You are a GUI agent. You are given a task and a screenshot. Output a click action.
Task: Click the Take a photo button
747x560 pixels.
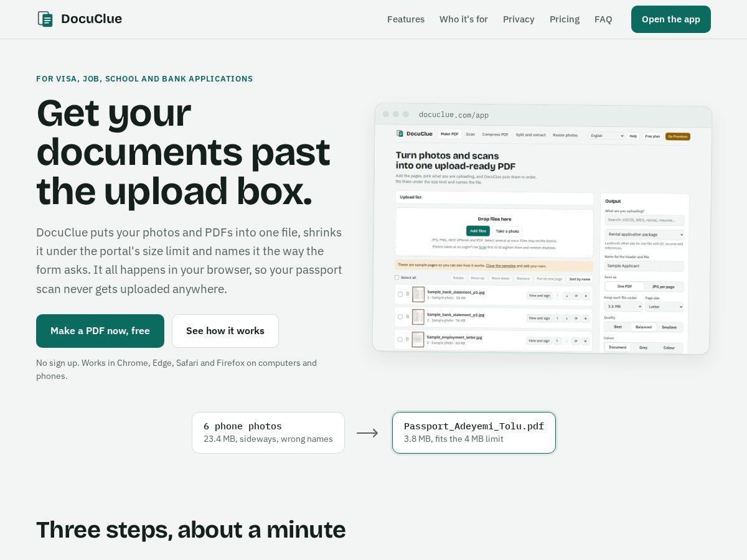coord(507,231)
